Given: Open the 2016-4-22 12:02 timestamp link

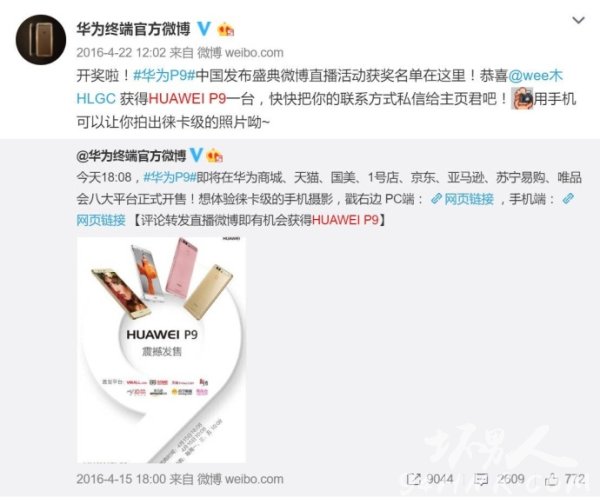Looking at the screenshot, I should (x=121, y=52).
